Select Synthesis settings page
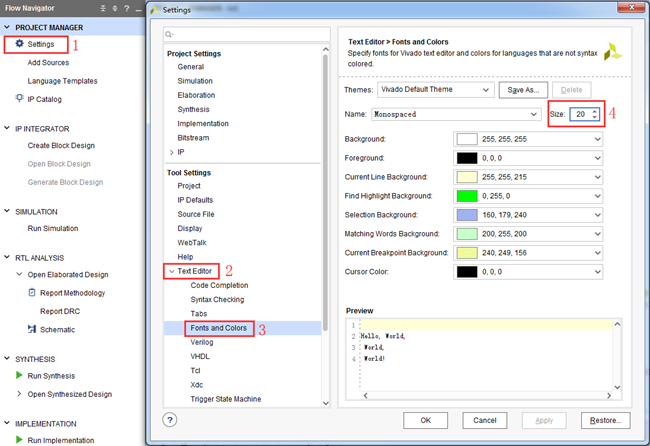This screenshot has width=650, height=446. click(x=193, y=109)
